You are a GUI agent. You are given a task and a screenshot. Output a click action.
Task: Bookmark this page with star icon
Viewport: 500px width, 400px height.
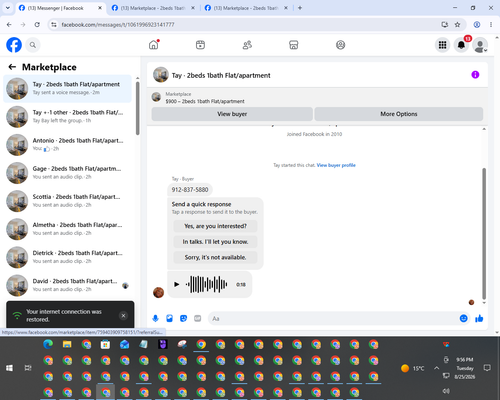click(x=457, y=24)
